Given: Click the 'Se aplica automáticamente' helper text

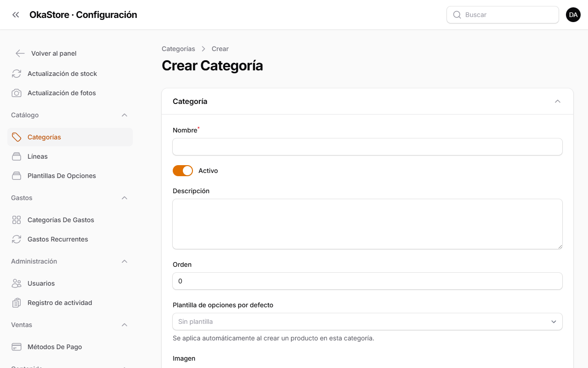Looking at the screenshot, I should 273,338.
